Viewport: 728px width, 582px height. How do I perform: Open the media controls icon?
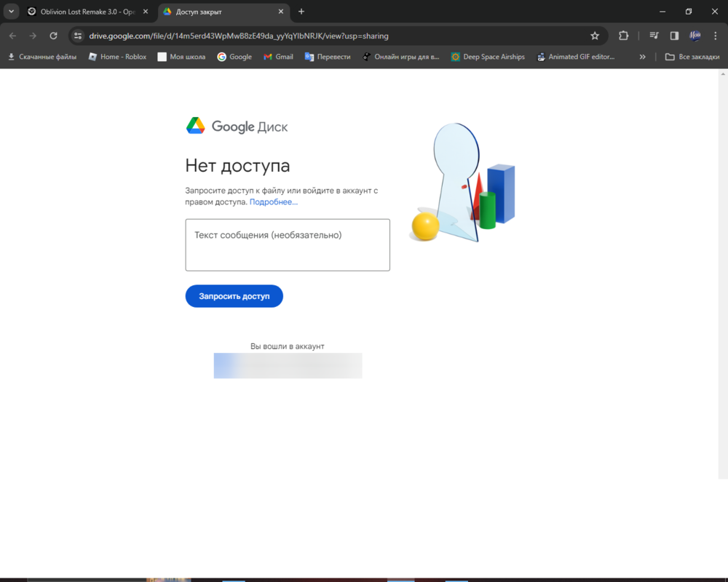coord(654,36)
